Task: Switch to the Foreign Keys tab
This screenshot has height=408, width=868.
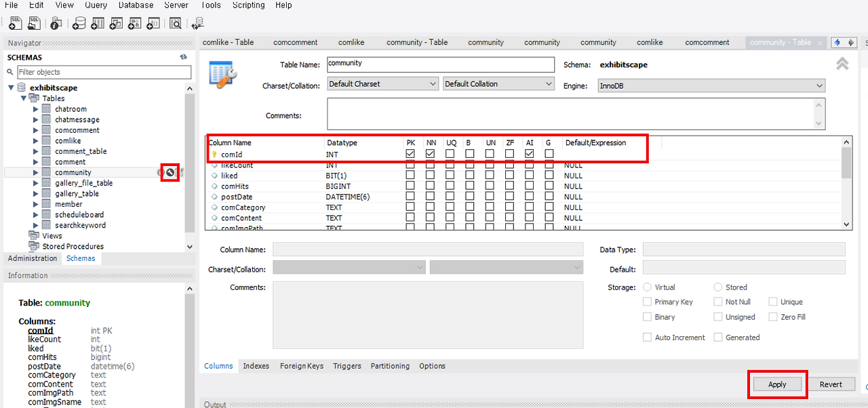Action: click(301, 366)
